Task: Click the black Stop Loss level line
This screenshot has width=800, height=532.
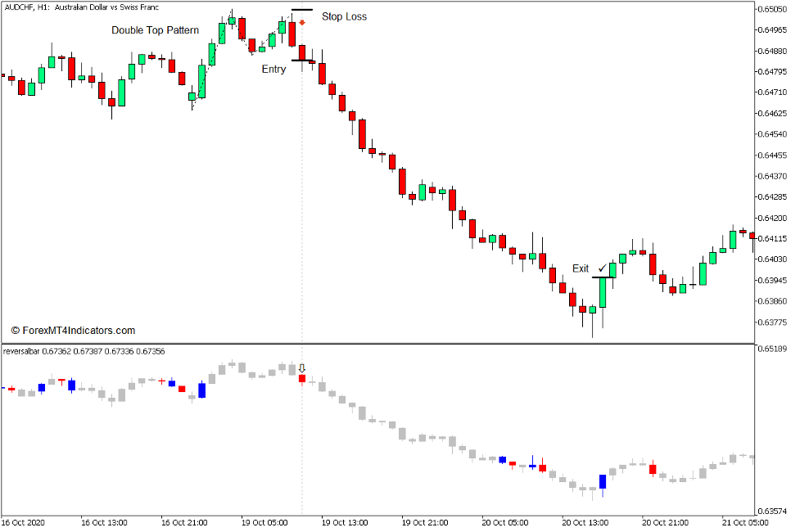Action: [302, 10]
